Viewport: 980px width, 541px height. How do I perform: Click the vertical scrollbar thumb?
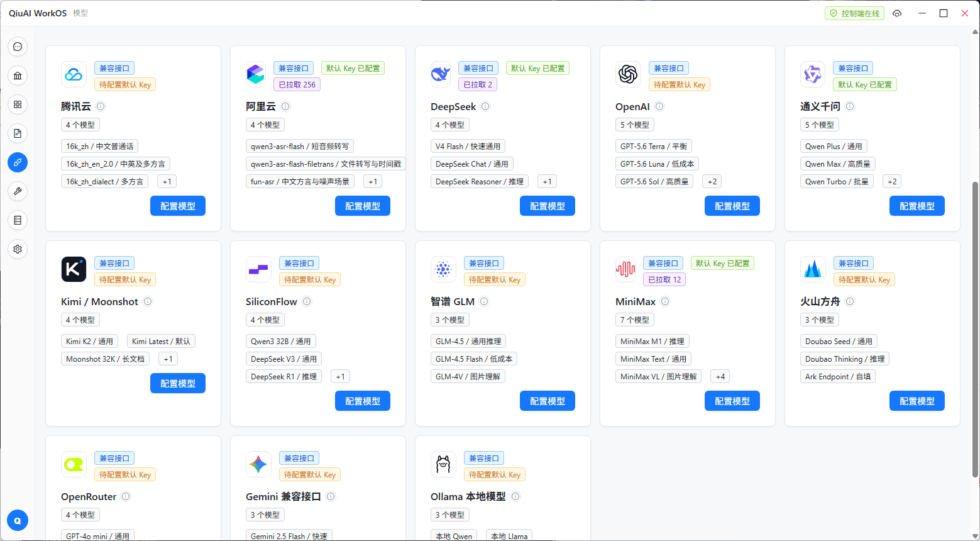point(976,329)
